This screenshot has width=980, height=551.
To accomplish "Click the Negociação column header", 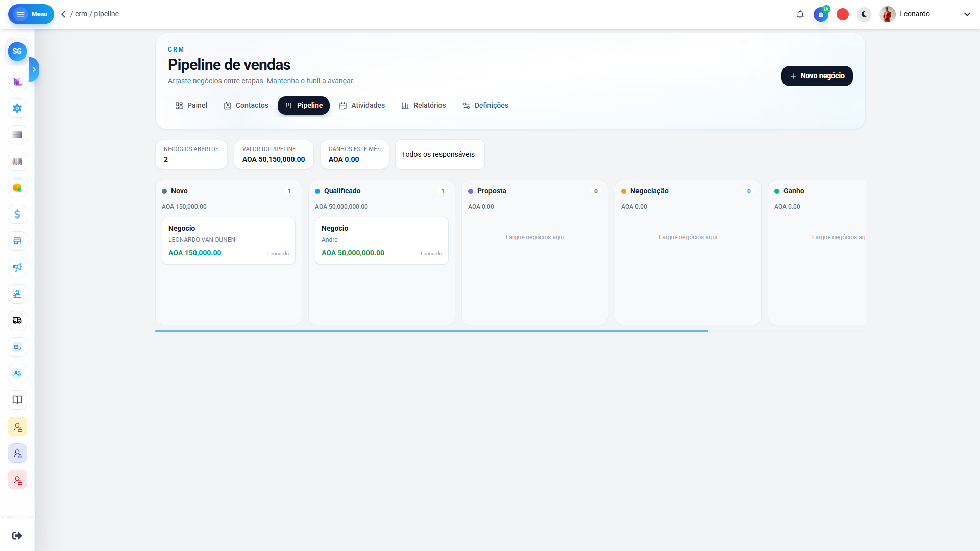I will (x=649, y=191).
